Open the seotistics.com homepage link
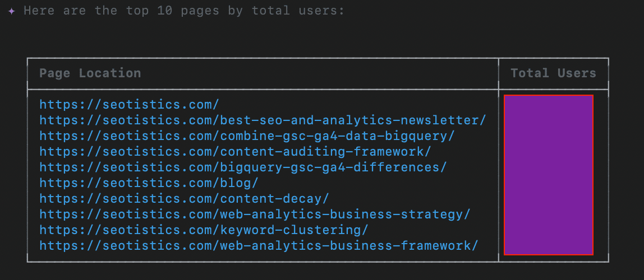644x280 pixels. [x=129, y=104]
